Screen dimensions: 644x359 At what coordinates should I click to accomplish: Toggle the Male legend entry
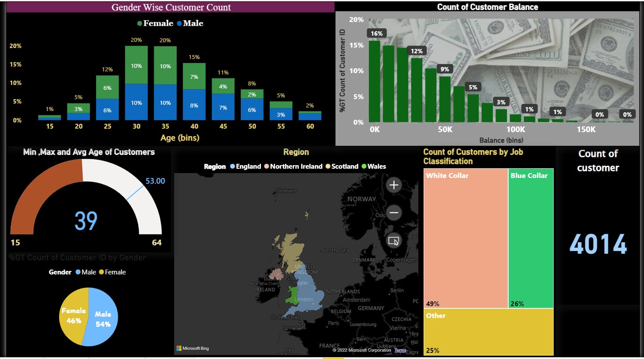(192, 23)
